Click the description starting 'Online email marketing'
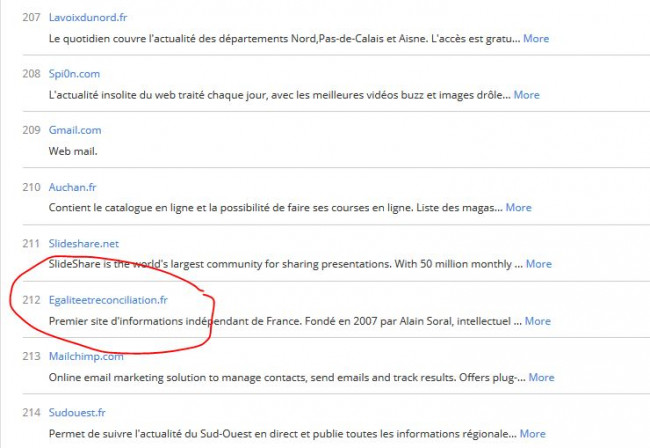650x448 pixels. 287,377
